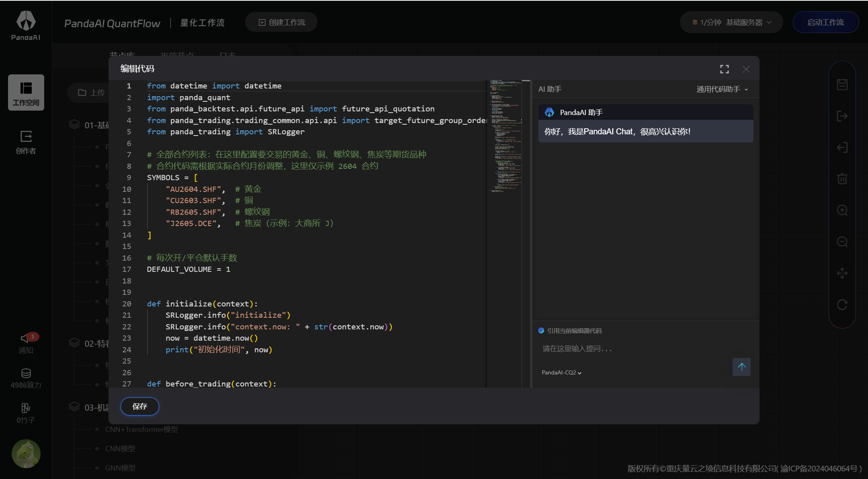
Task: Click the SYMBOLS = [ line
Action: (172, 177)
